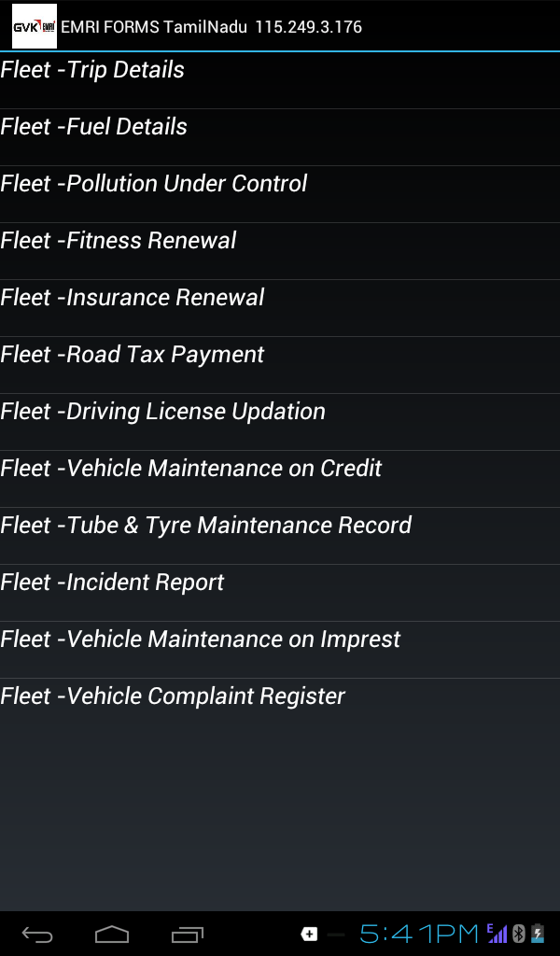The image size is (560, 956).
Task: Open Fleet - Trip Details form
Action: [x=92, y=70]
